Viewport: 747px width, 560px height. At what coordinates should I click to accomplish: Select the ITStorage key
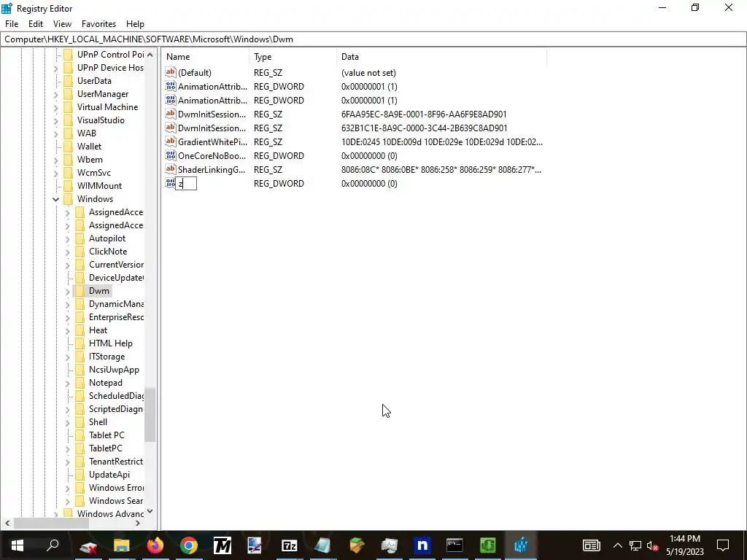tap(107, 356)
